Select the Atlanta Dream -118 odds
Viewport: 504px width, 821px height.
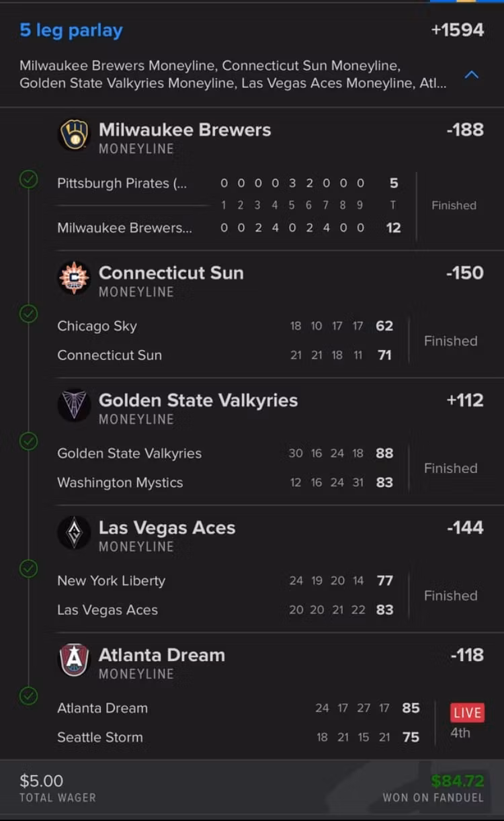[466, 655]
